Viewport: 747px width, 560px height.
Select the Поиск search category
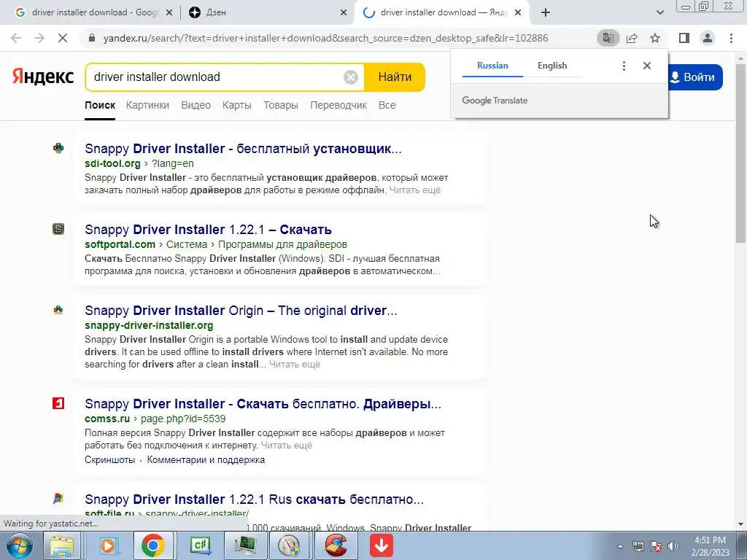tap(100, 105)
